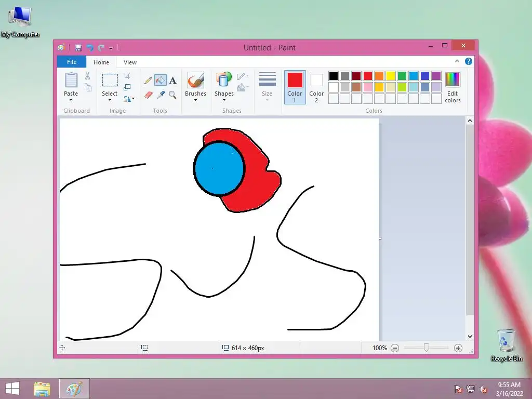
Task: Click the Crop icon in Image group
Action: (127, 76)
